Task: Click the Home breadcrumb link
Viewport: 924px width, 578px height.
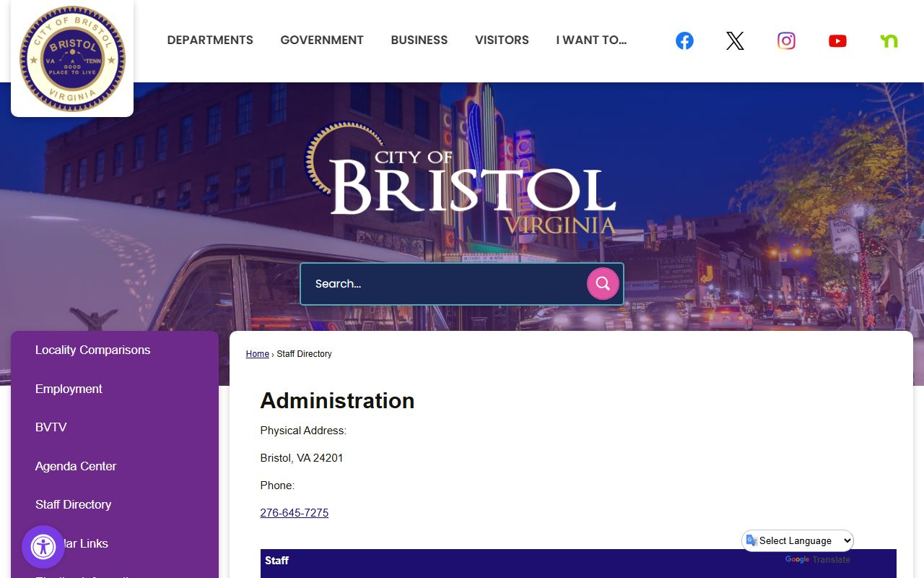Action: (x=257, y=354)
